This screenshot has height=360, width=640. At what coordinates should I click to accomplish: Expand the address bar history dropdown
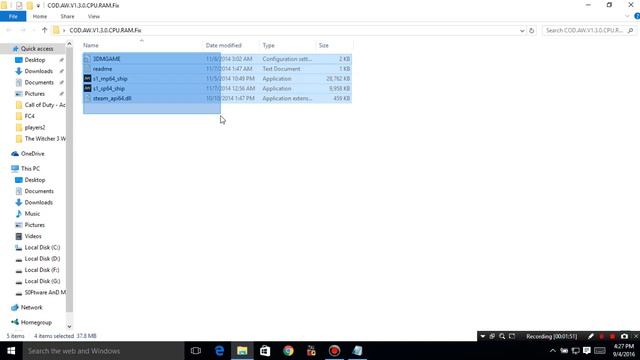coord(522,31)
